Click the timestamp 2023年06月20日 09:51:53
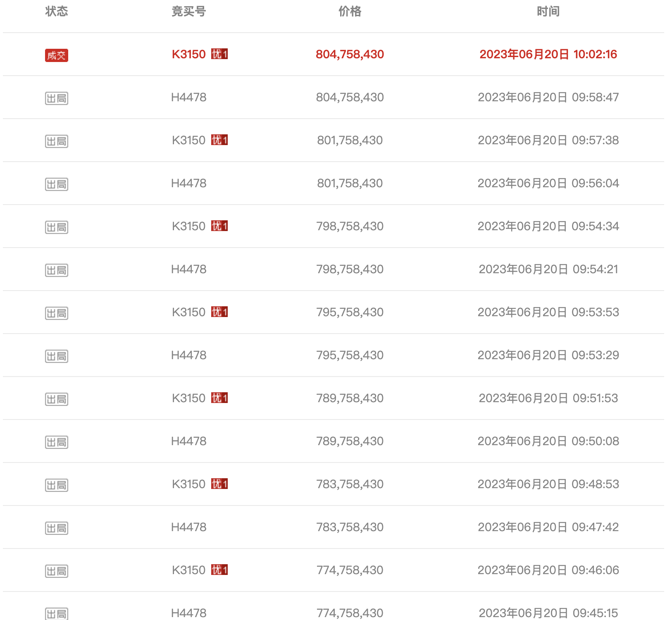The height and width of the screenshot is (620, 672). (x=548, y=398)
